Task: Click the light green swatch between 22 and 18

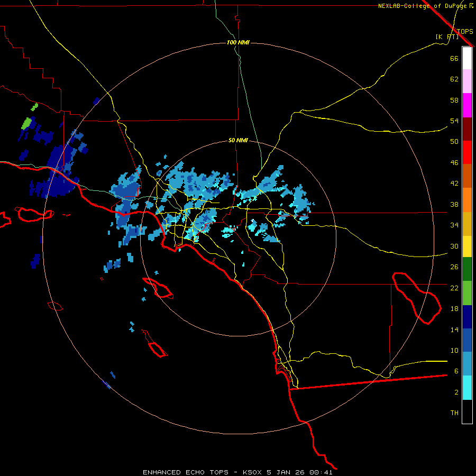Action: point(467,293)
